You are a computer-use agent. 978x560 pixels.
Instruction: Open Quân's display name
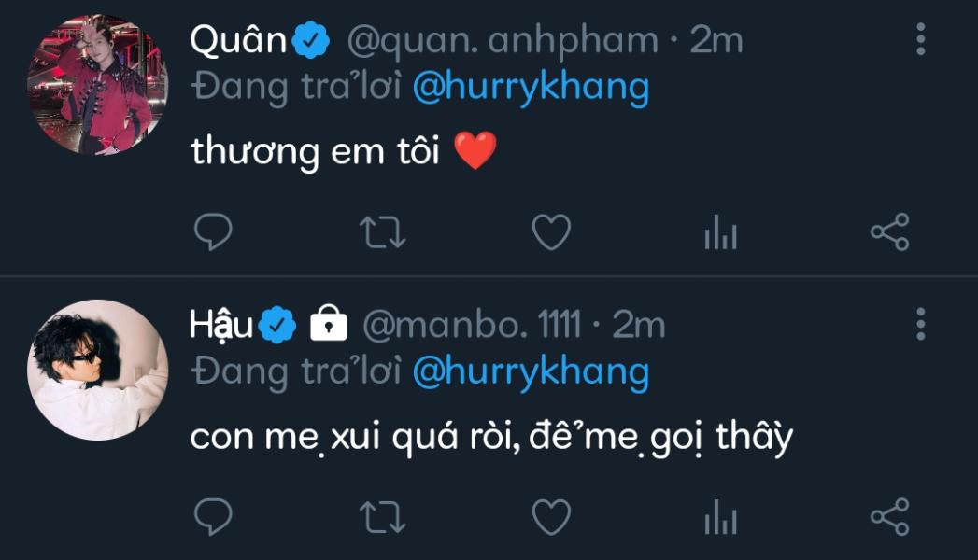click(x=237, y=40)
